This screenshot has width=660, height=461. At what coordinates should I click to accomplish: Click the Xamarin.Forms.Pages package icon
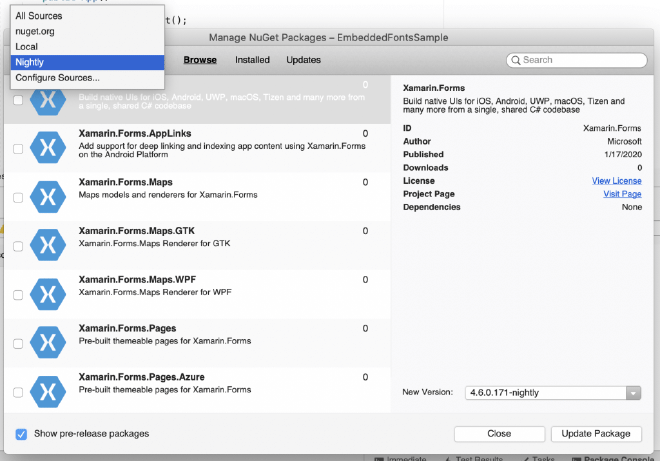coord(48,342)
